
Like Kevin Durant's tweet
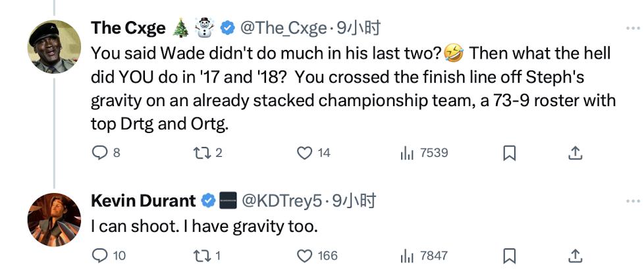coord(304,256)
